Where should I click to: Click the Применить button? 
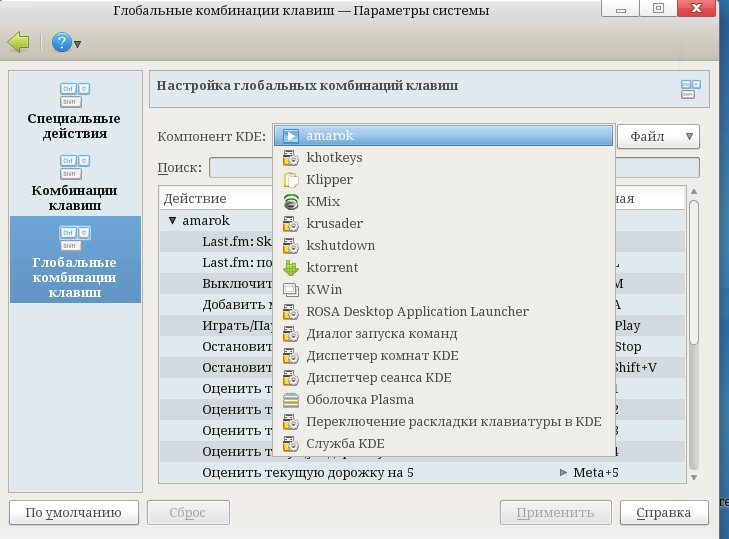(556, 512)
